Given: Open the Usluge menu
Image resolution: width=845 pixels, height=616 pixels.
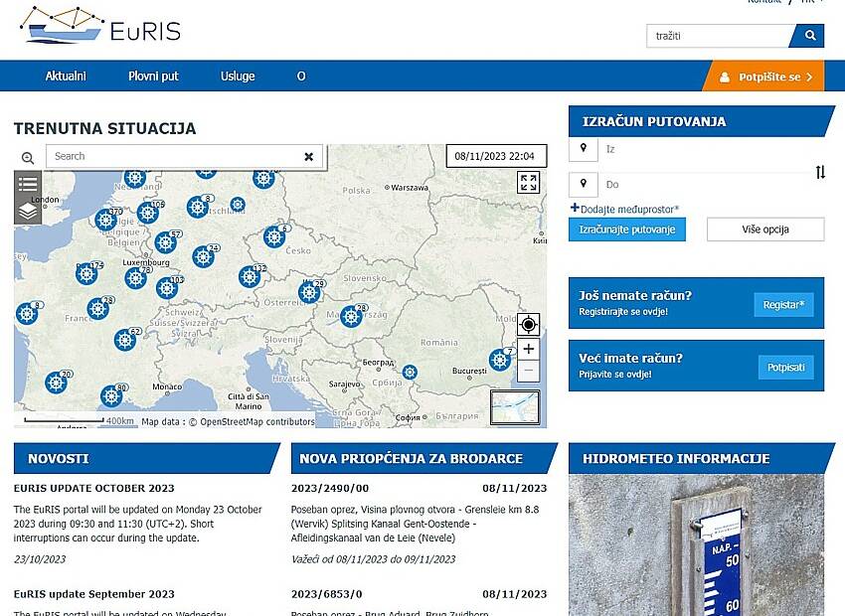Looking at the screenshot, I should click(238, 77).
